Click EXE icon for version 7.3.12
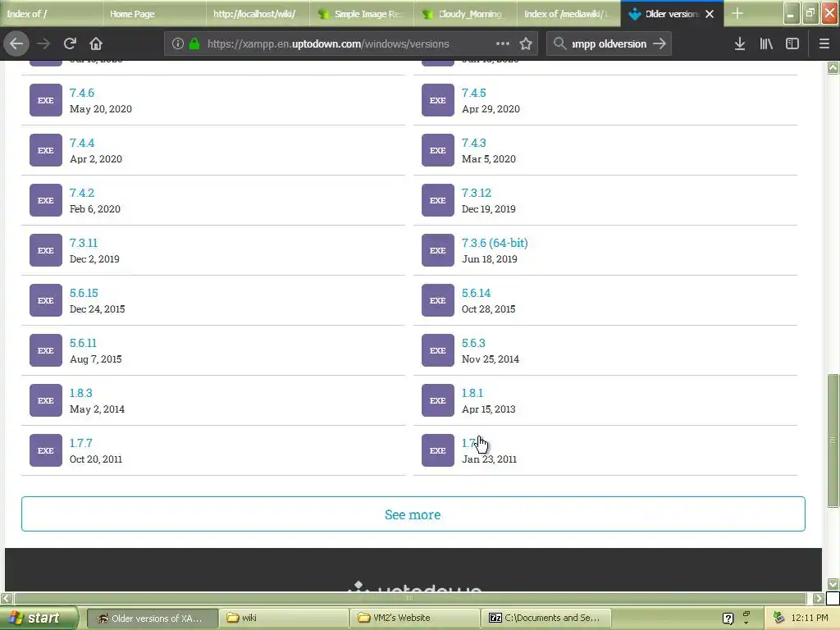The image size is (840, 630). pyautogui.click(x=438, y=200)
